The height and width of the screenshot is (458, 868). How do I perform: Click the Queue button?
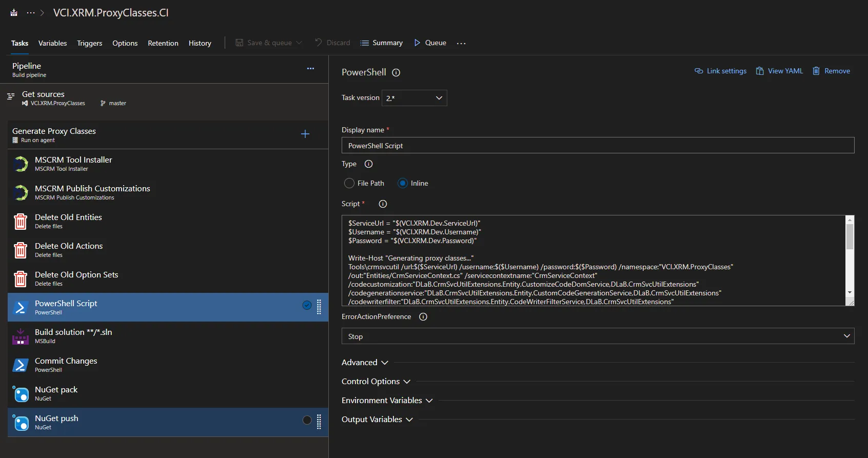pyautogui.click(x=430, y=43)
